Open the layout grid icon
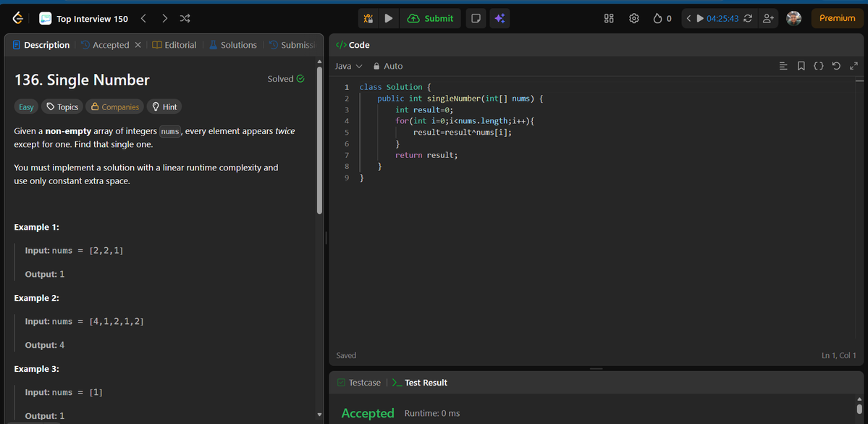 coord(609,18)
